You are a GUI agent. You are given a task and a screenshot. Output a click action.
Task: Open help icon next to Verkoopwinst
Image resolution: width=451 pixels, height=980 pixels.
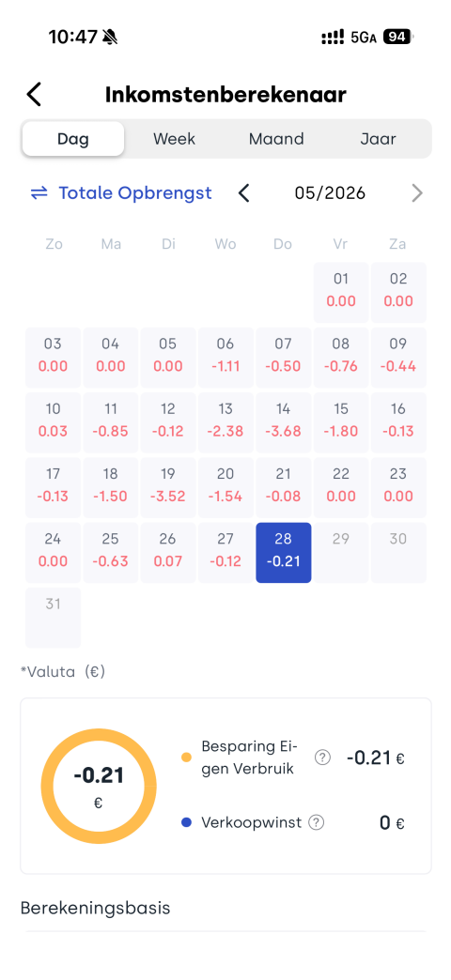(318, 822)
